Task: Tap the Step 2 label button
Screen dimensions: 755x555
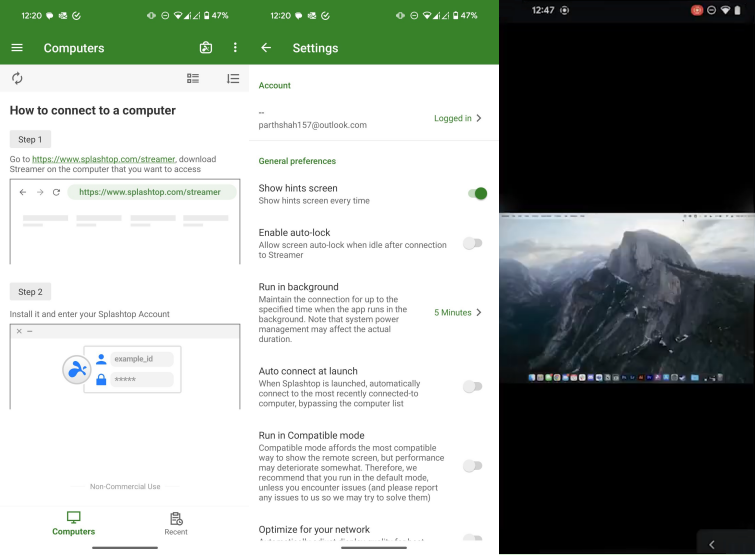Action: tap(30, 292)
